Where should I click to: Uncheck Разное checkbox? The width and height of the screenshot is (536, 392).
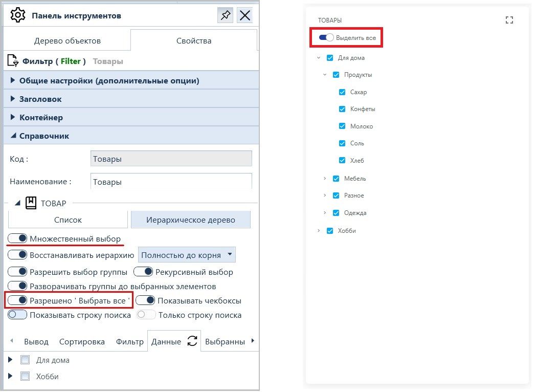click(x=336, y=195)
